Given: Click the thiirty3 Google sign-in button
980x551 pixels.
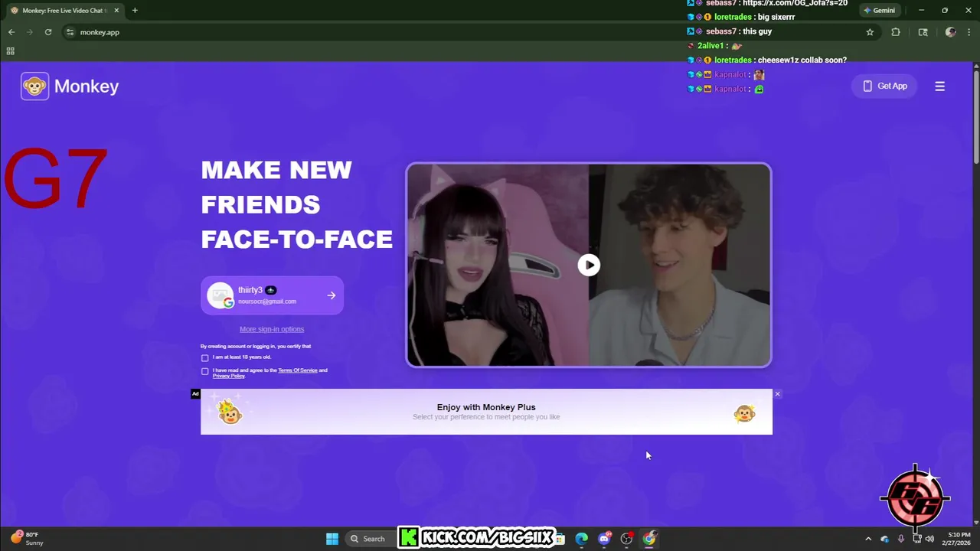Looking at the screenshot, I should click(272, 295).
